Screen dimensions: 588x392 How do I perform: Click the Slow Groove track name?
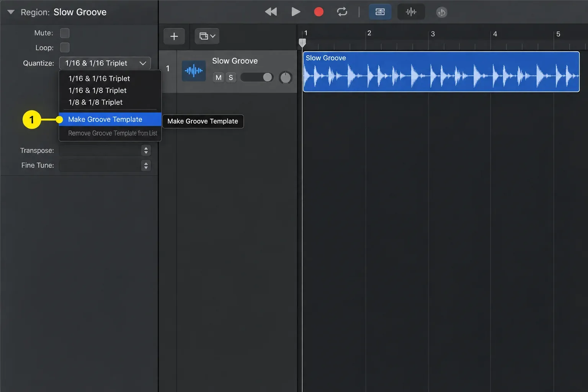235,61
